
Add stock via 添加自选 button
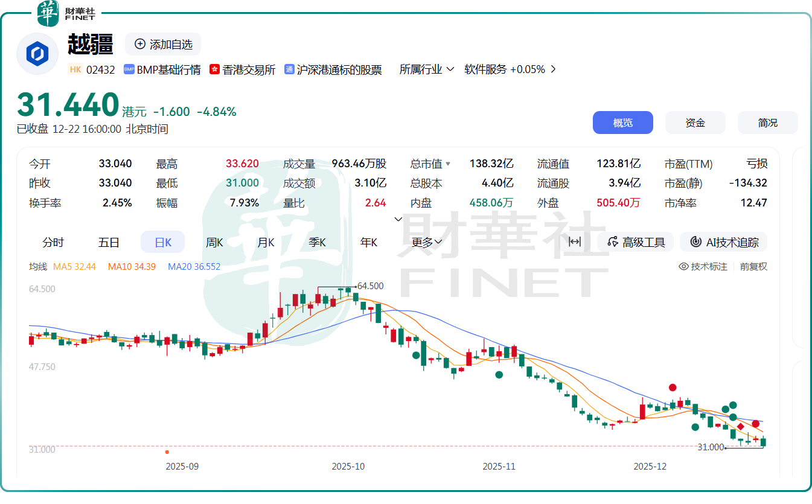163,44
